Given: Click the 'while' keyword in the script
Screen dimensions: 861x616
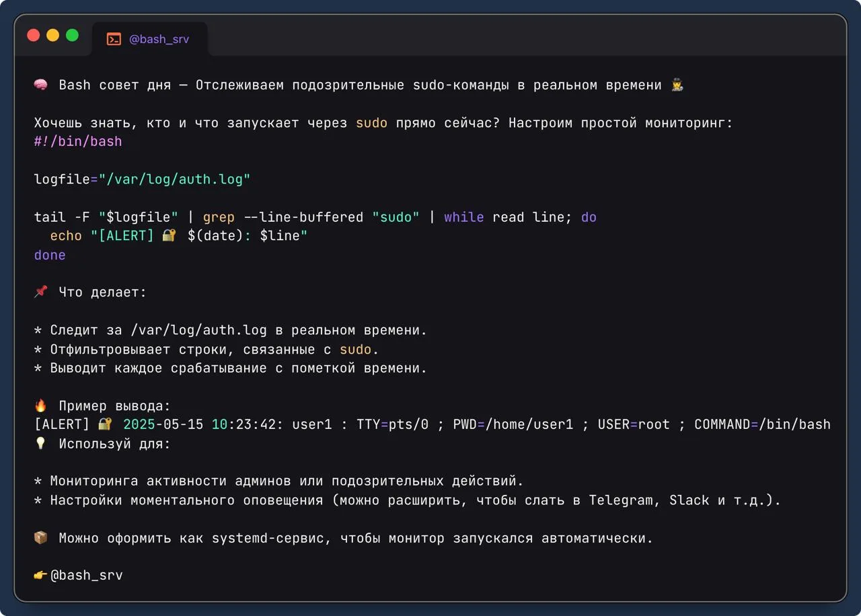Looking at the screenshot, I should coord(464,217).
